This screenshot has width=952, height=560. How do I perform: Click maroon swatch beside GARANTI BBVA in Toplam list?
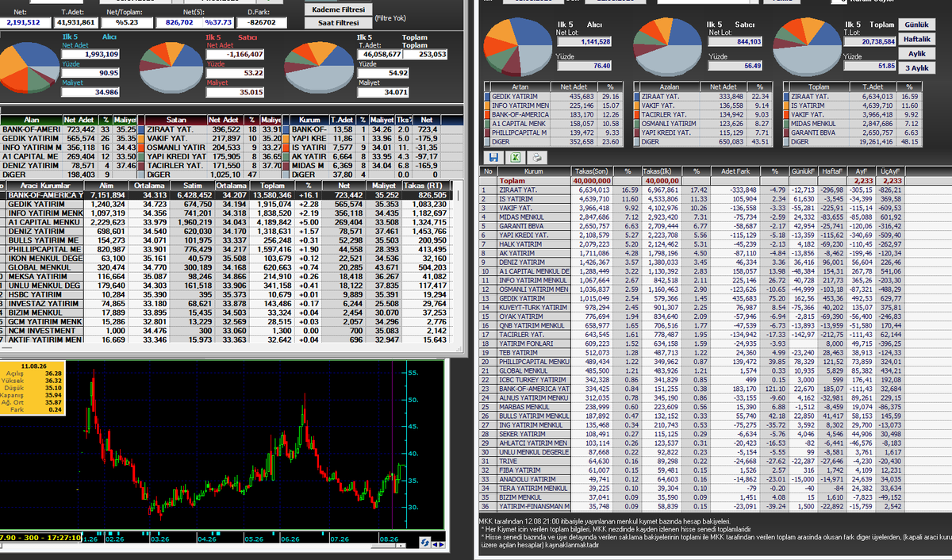pos(785,132)
